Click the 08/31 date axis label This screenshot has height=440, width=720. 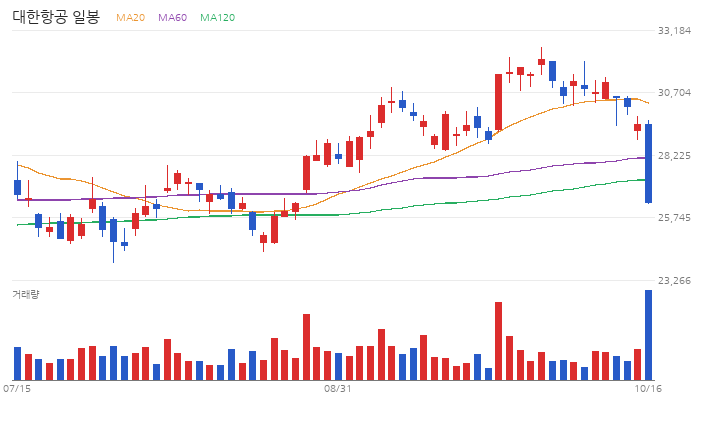pos(338,389)
